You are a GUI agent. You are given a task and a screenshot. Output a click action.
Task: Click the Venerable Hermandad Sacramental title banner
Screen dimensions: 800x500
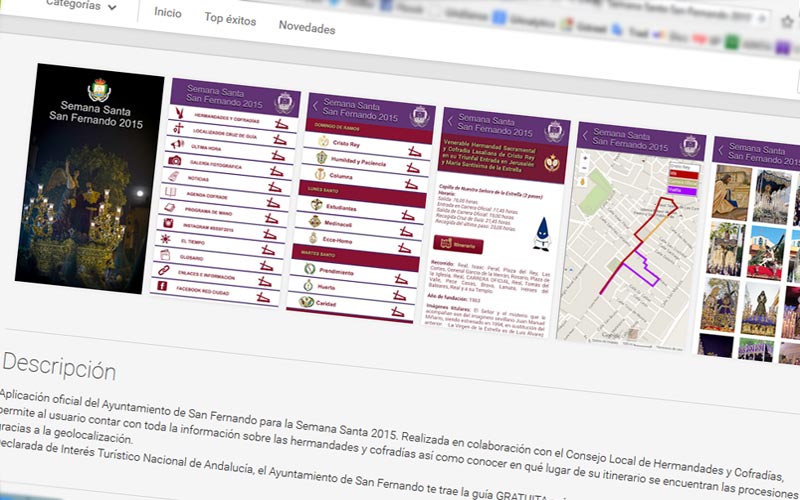click(502, 159)
